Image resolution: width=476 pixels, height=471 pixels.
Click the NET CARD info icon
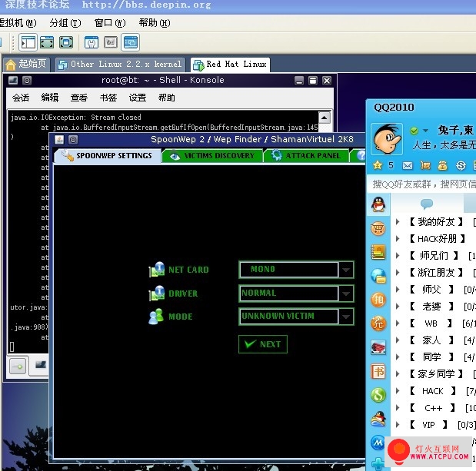coord(157,270)
